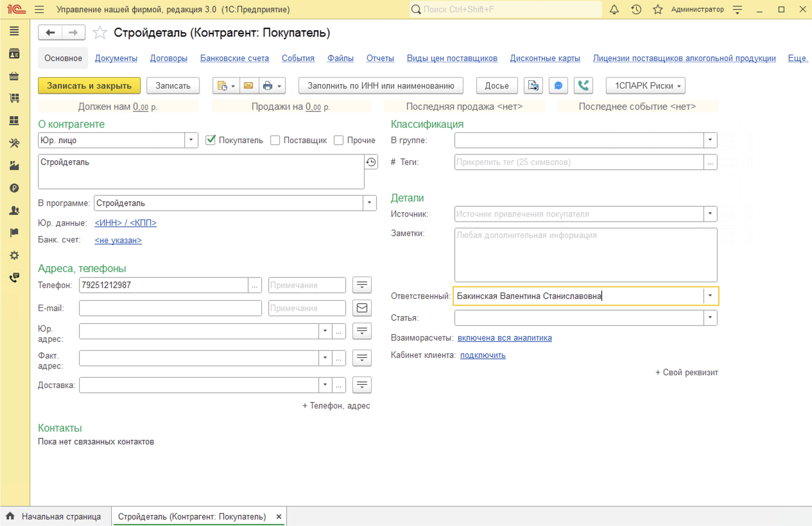Open the history icon in title bar
The height and width of the screenshot is (526, 812).
pos(636,10)
